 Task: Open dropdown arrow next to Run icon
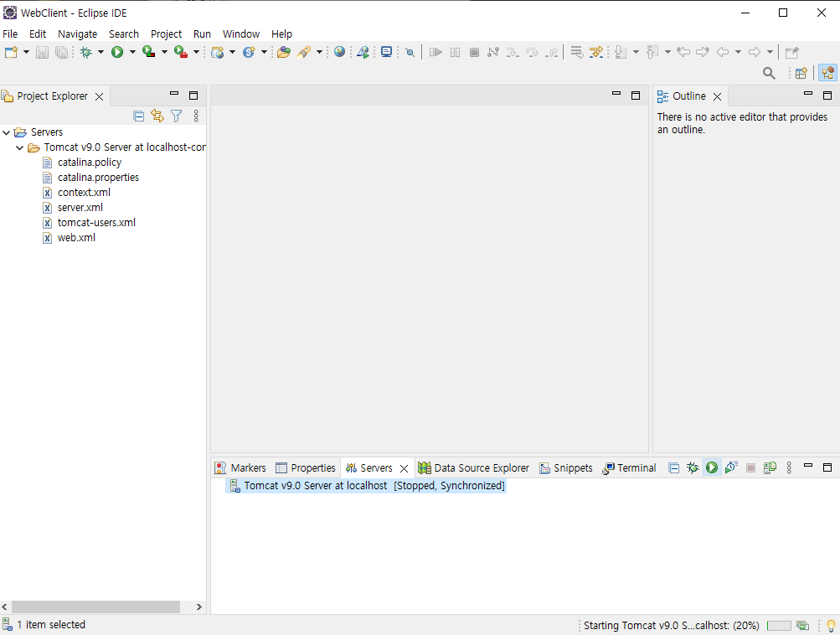[132, 52]
